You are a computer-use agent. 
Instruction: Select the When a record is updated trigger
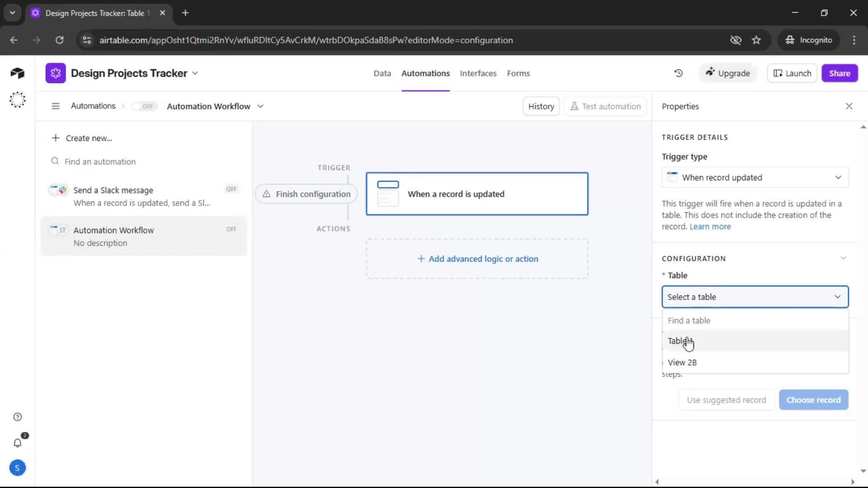(x=477, y=194)
